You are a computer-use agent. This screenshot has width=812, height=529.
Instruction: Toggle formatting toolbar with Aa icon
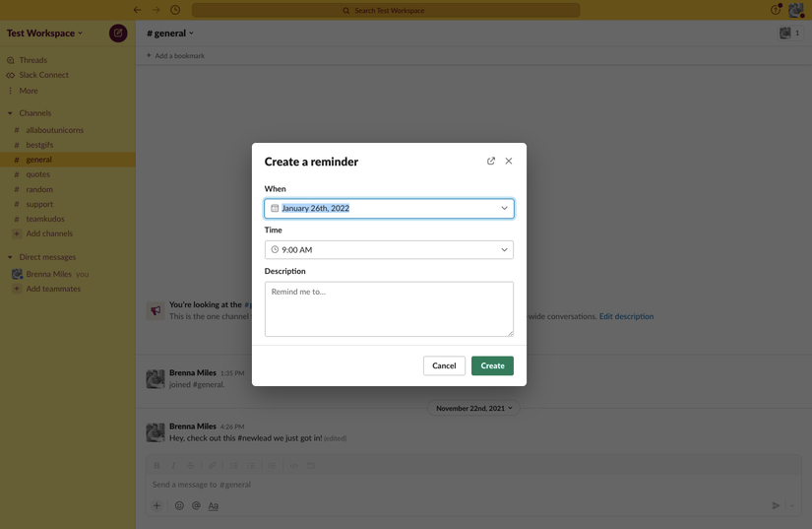point(214,505)
